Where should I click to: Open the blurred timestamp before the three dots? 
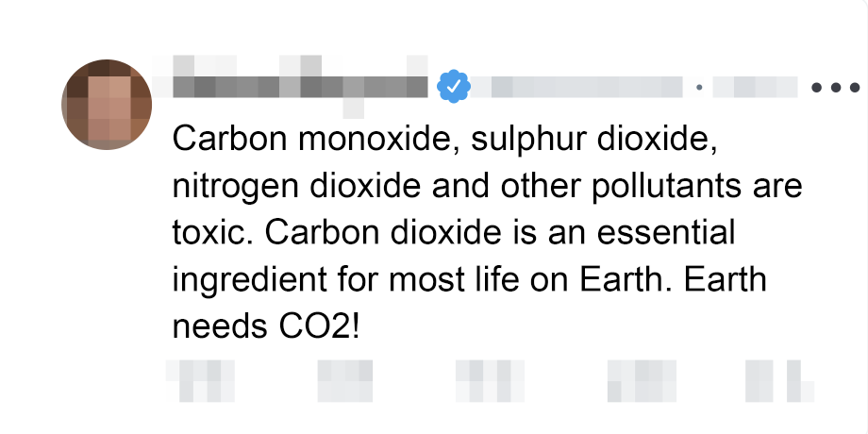point(756,88)
